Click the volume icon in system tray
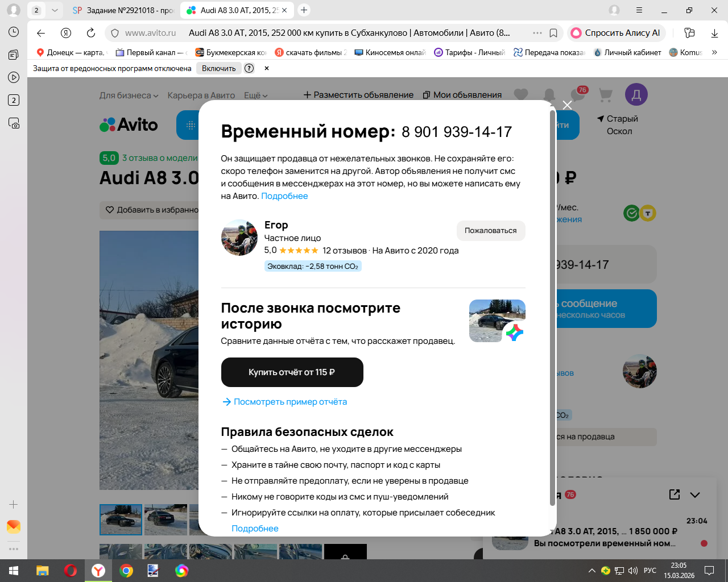 pyautogui.click(x=633, y=571)
